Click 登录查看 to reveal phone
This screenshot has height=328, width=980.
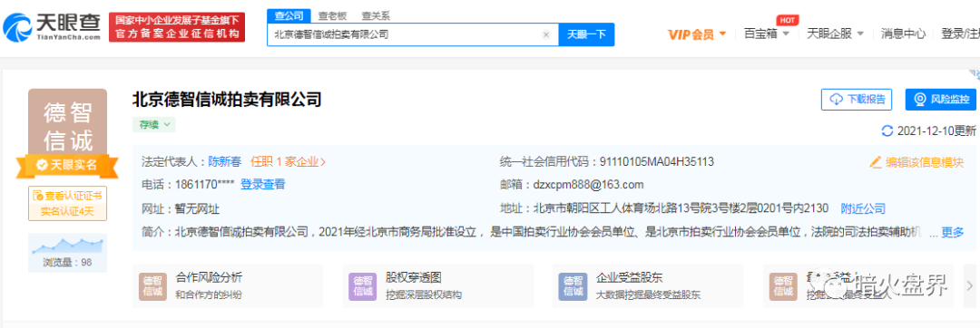point(263,185)
